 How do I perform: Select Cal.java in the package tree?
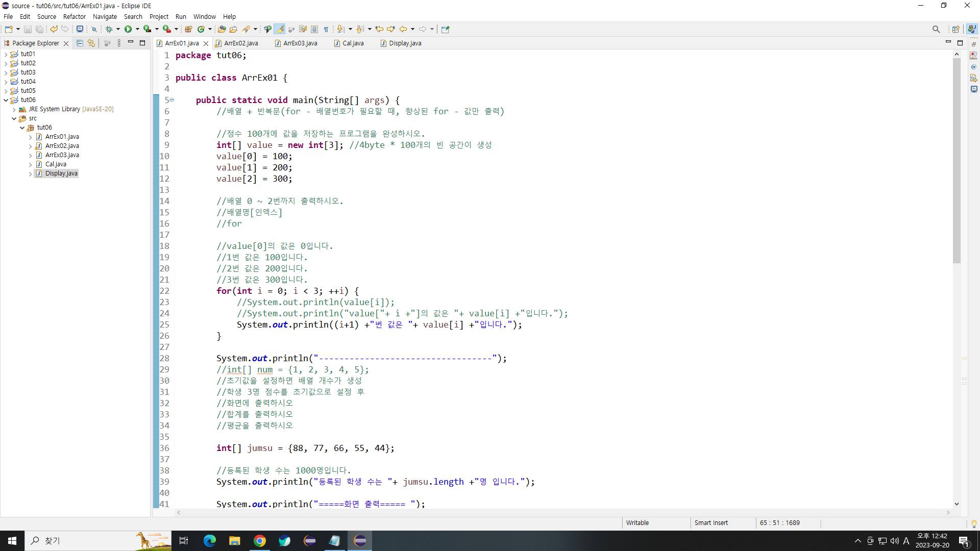[56, 164]
